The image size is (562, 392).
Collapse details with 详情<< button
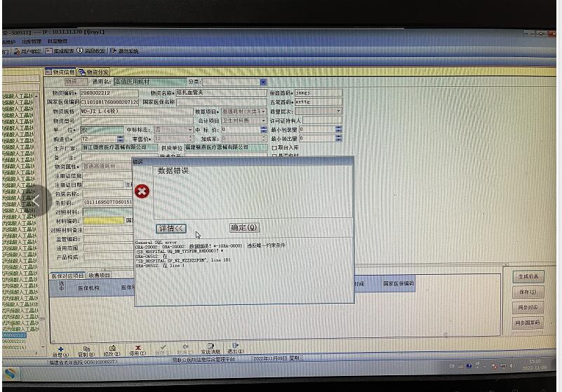click(x=171, y=229)
